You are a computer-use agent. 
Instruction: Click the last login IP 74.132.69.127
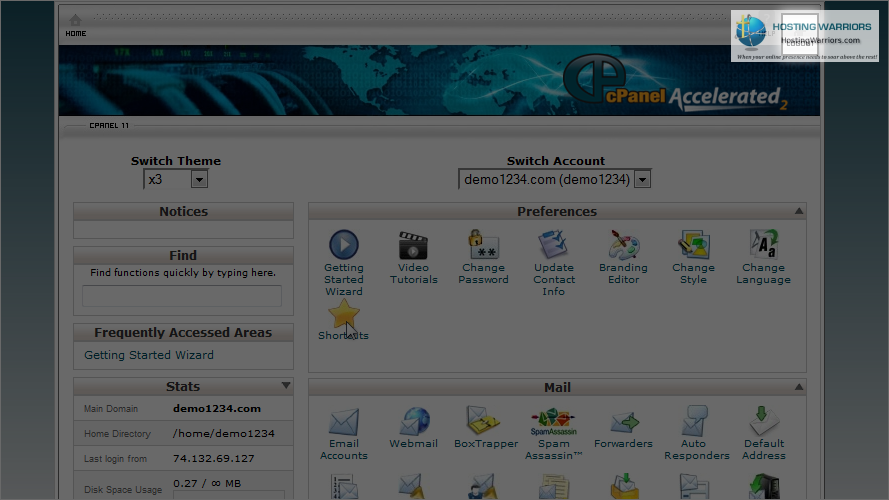click(x=214, y=458)
